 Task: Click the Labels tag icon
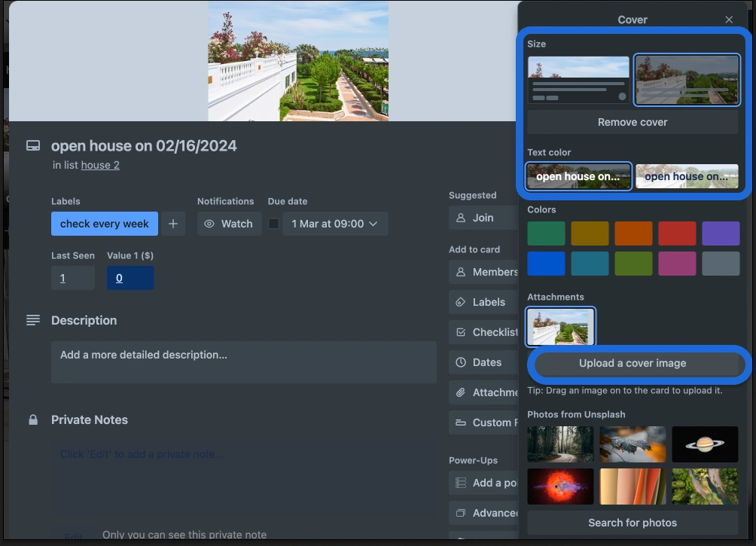461,302
